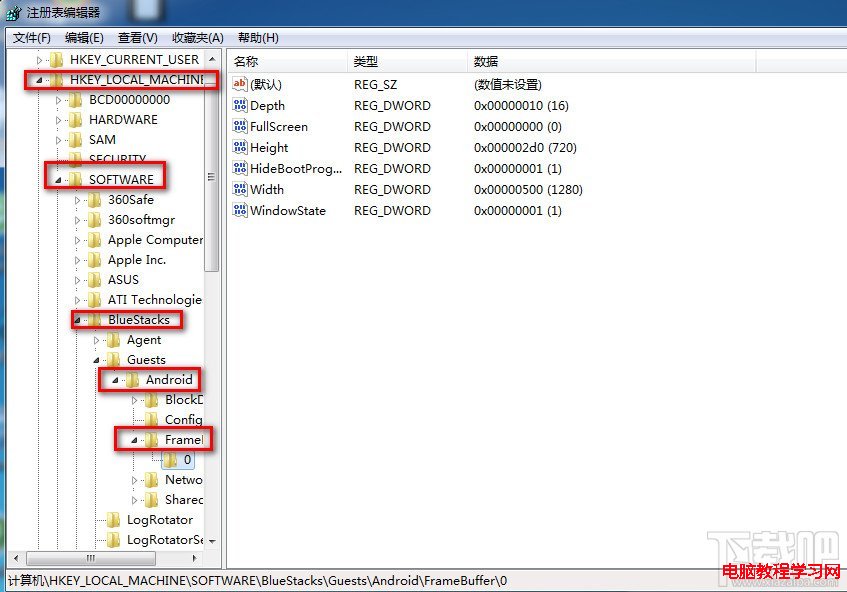Click the Height DWORD value icon
847x592 pixels.
(x=240, y=147)
